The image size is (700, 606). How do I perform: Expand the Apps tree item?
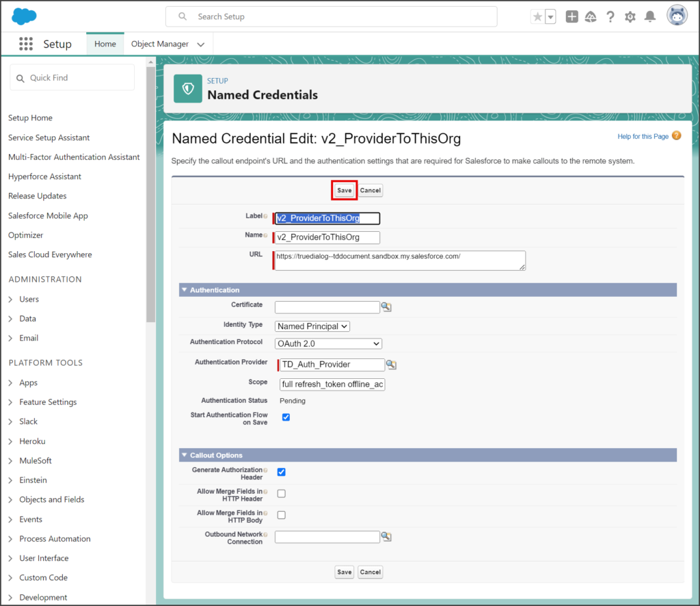(x=10, y=383)
